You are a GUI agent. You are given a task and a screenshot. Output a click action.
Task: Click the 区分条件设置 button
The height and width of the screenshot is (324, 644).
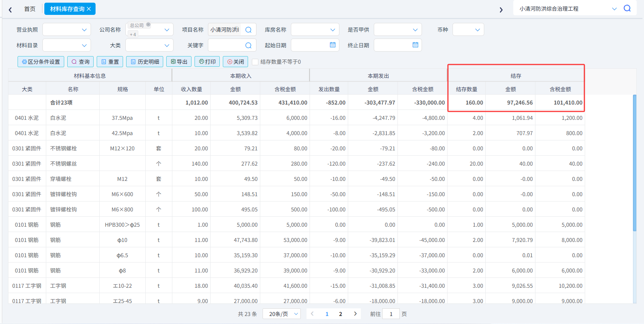[41, 62]
